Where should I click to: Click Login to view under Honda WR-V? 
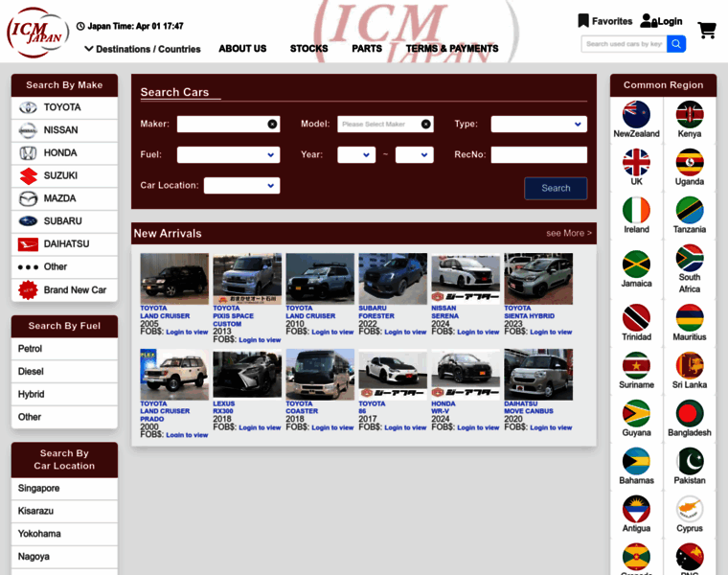(478, 427)
